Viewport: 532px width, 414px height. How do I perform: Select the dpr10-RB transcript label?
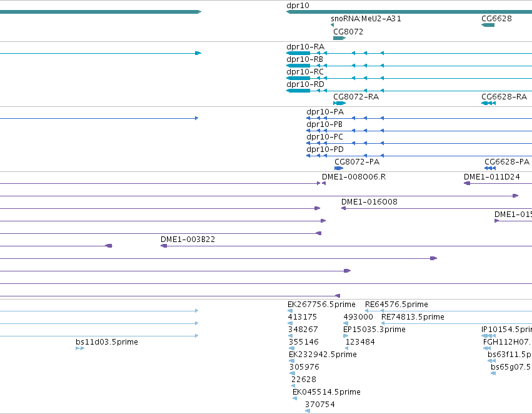[x=304, y=59]
